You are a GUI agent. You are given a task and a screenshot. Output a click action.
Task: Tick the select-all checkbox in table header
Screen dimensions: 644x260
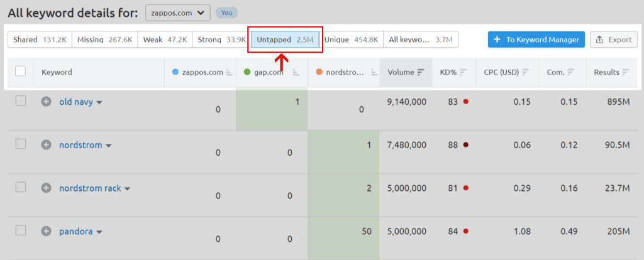click(x=21, y=72)
